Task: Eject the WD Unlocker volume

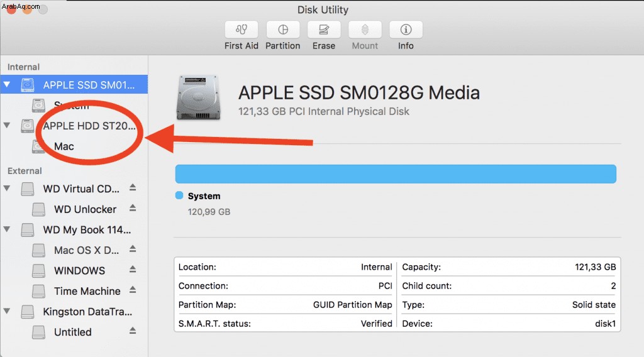Action: [132, 208]
